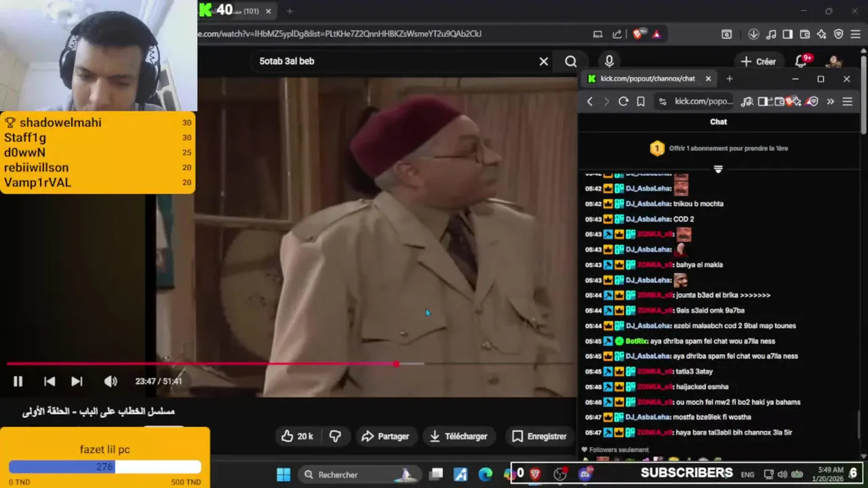Click the kick.com/popo... address field
Viewport: 868px width, 488px height.
704,102
